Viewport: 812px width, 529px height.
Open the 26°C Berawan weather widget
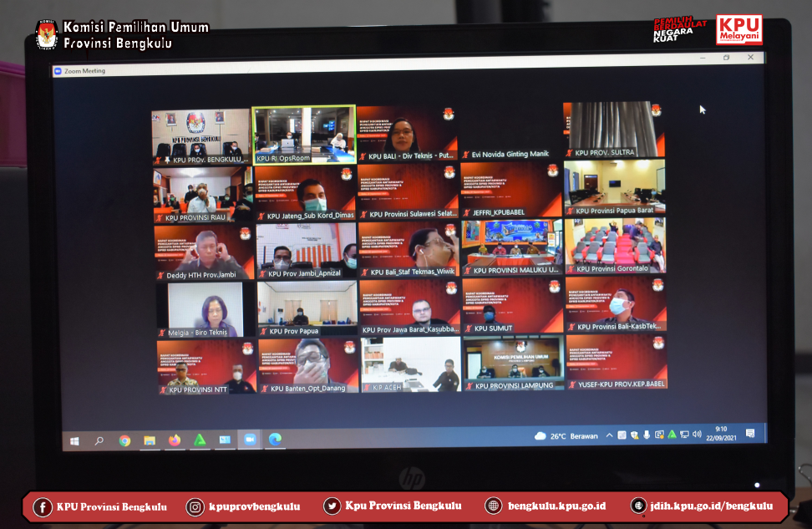[566, 436]
